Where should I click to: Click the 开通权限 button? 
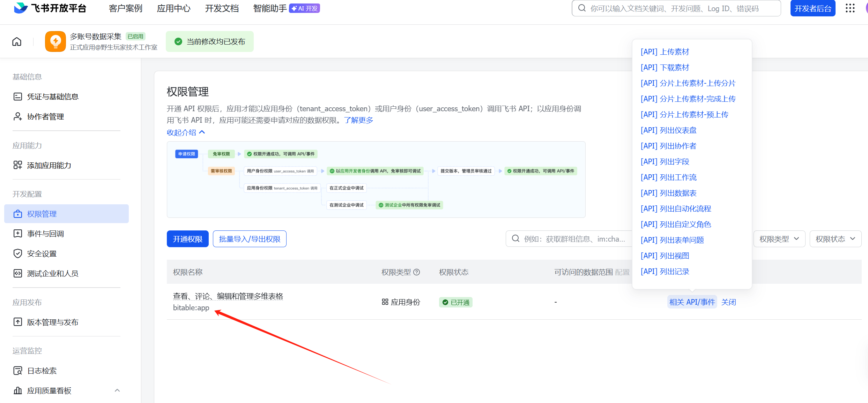coord(187,239)
